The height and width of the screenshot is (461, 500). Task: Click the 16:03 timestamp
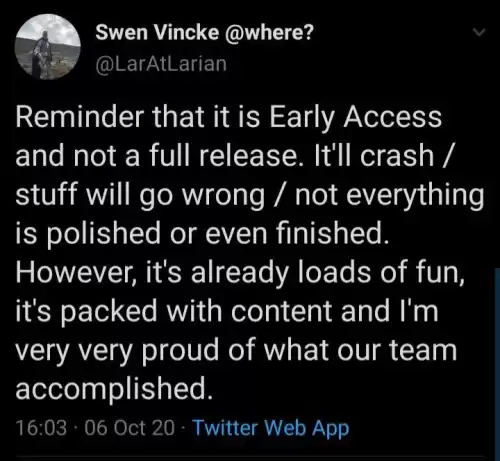[41, 428]
